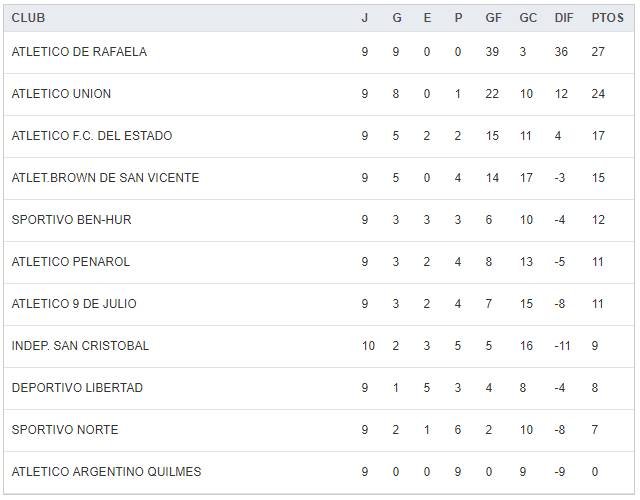Click the SPORTIVO NORTE club

point(65,430)
